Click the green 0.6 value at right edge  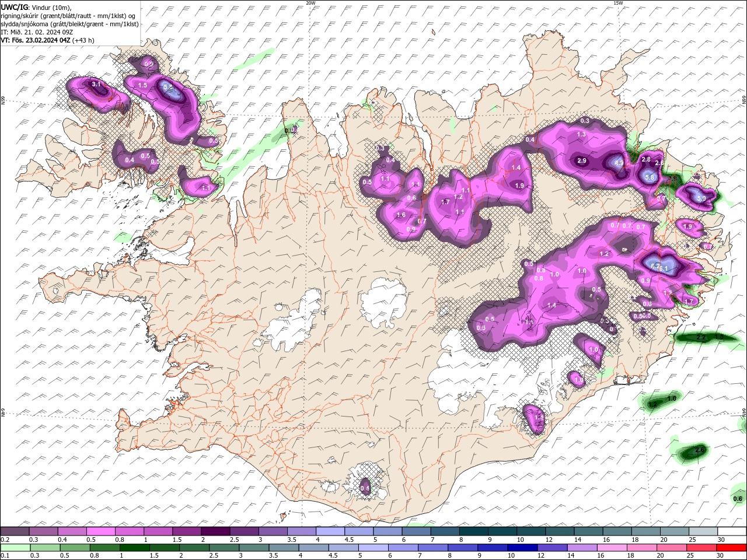point(738,498)
